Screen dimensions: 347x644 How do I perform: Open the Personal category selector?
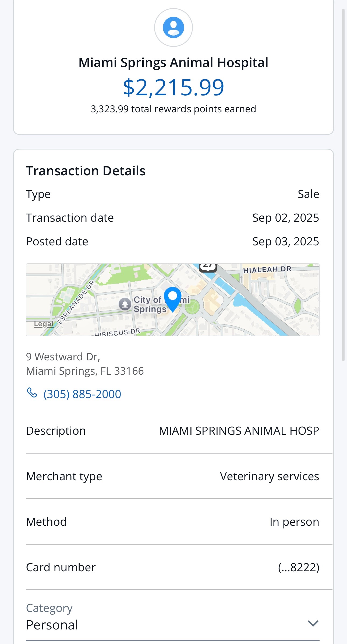pyautogui.click(x=173, y=617)
